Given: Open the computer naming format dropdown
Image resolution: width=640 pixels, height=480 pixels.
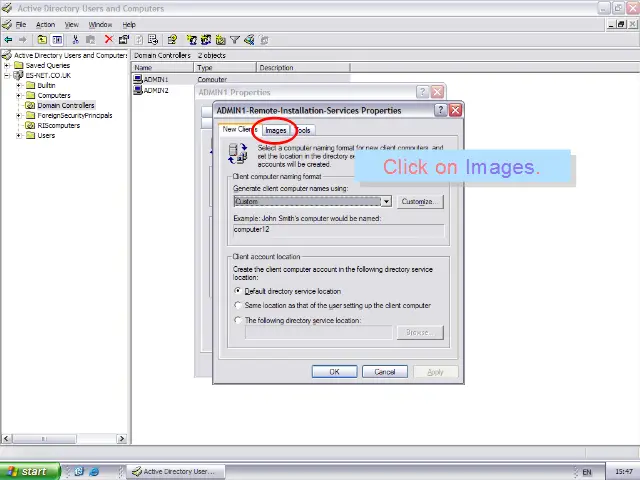Looking at the screenshot, I should [x=386, y=201].
